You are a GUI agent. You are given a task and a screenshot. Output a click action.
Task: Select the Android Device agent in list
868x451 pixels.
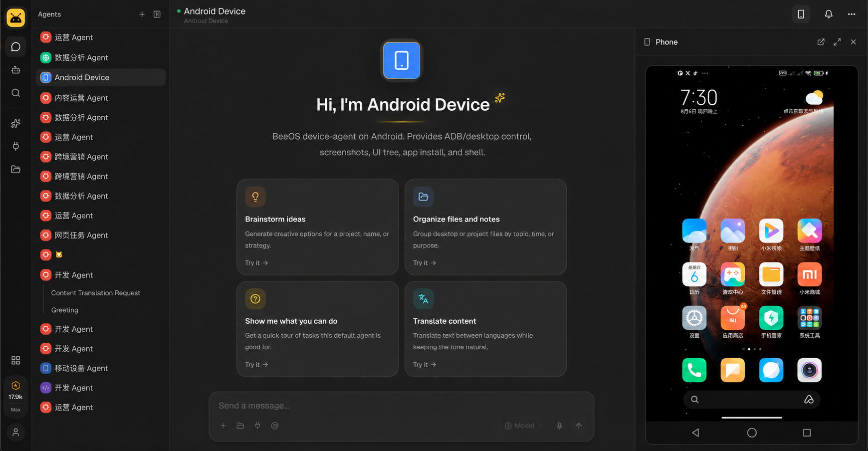tap(101, 77)
